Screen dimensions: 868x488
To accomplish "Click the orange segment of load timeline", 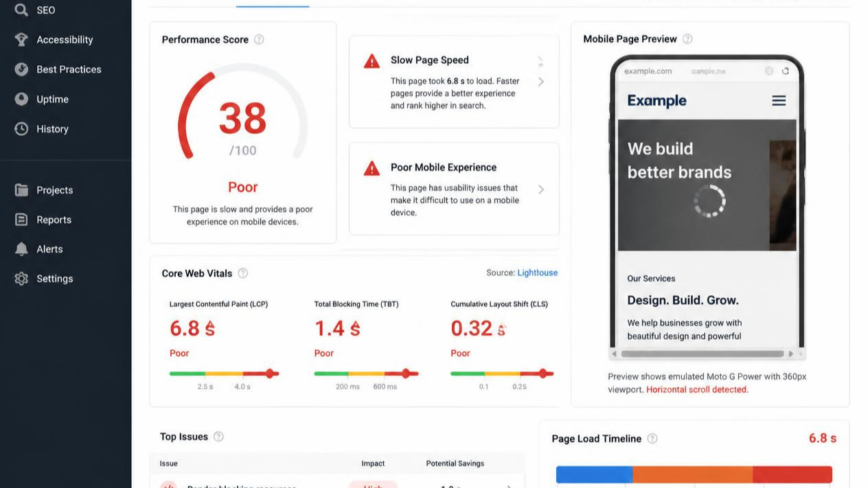I will coord(692,474).
